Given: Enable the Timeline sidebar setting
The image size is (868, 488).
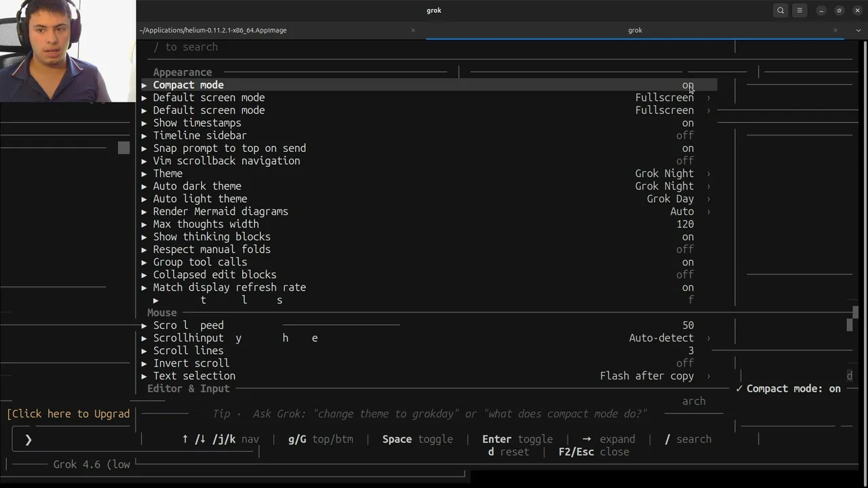Looking at the screenshot, I should (685, 136).
